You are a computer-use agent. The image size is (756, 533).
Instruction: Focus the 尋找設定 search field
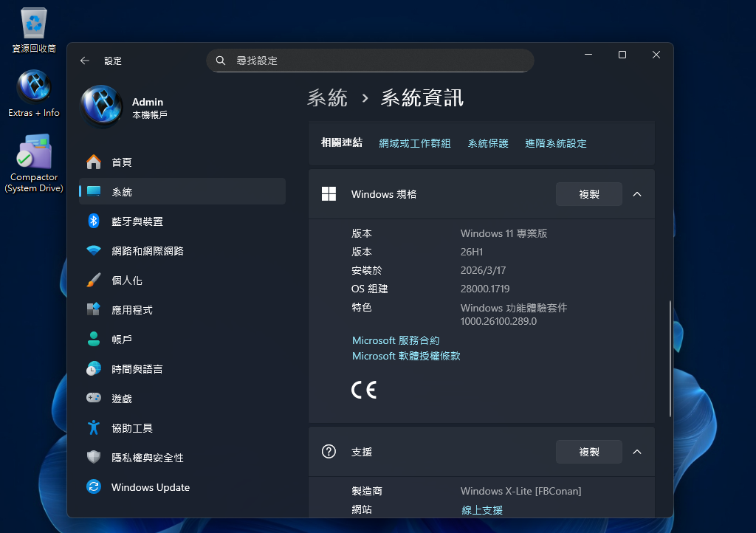(371, 61)
